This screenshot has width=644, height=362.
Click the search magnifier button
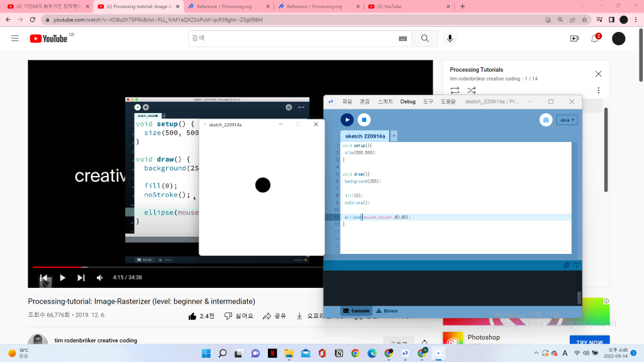pos(425,38)
